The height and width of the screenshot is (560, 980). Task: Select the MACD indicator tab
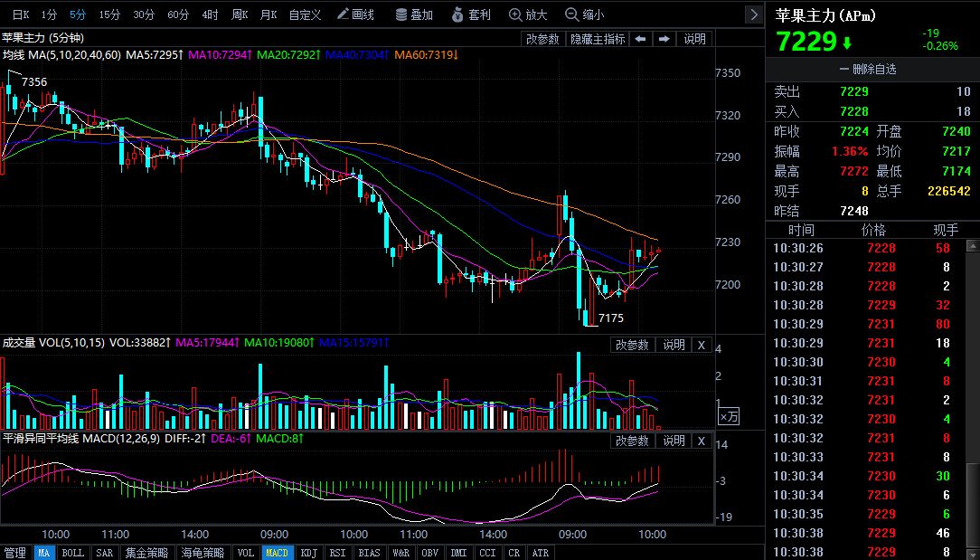(277, 553)
